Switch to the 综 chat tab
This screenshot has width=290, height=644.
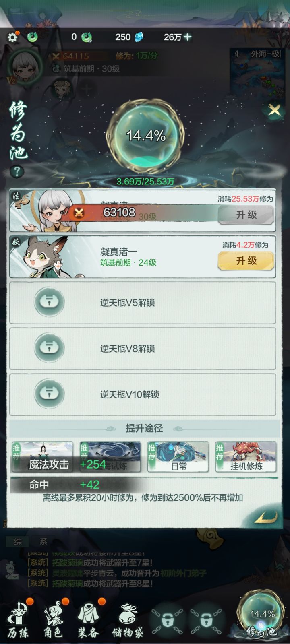click(18, 542)
